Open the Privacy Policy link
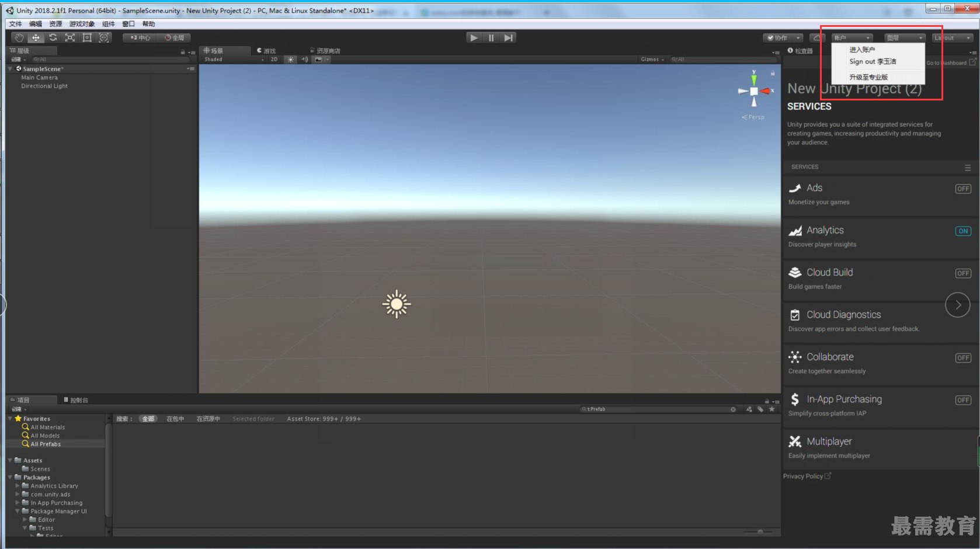 click(807, 476)
